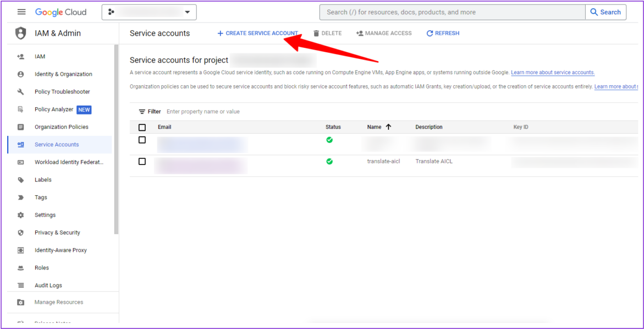Navigate to Privacy & Security
The width and height of the screenshot is (644, 329).
[58, 233]
